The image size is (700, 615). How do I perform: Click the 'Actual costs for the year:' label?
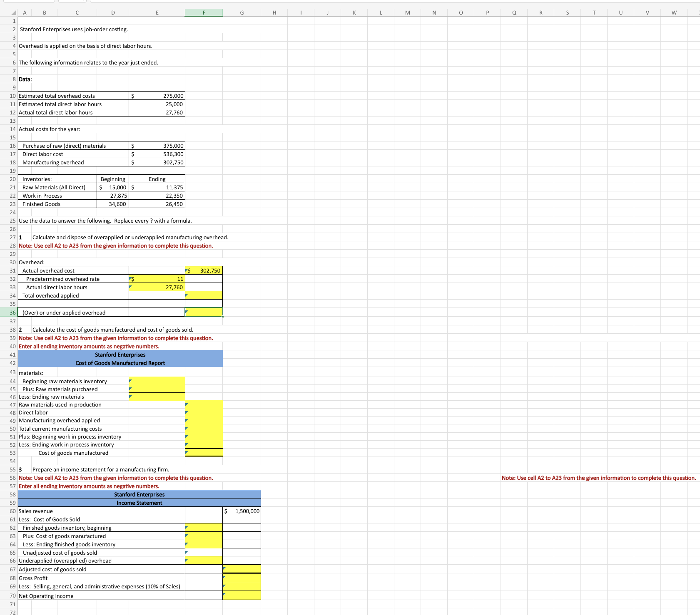(x=50, y=129)
